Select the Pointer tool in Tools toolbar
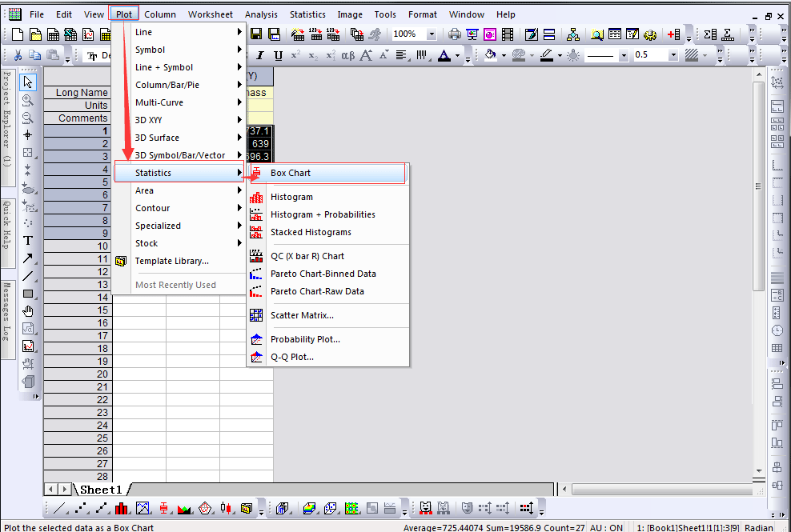The width and height of the screenshot is (791, 532). pyautogui.click(x=28, y=82)
